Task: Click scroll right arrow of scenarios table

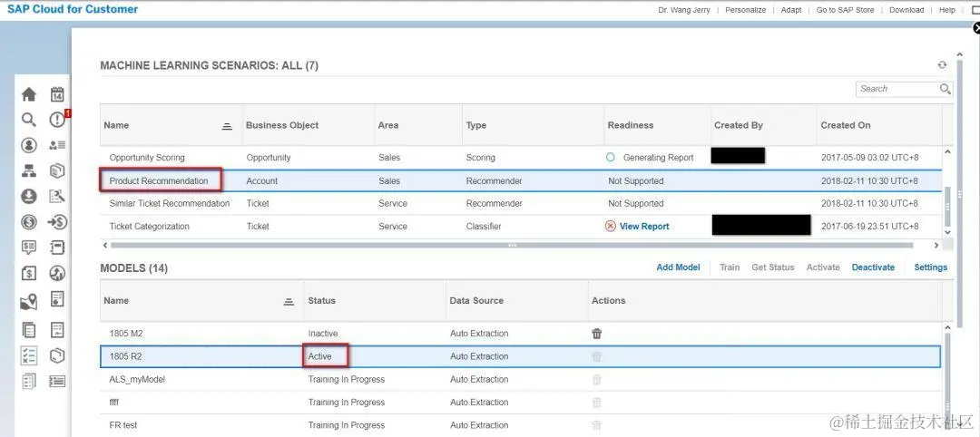Action: [x=936, y=246]
